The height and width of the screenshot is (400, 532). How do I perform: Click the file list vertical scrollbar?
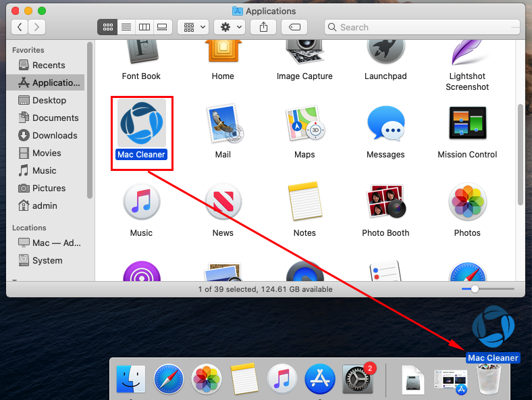pos(521,155)
